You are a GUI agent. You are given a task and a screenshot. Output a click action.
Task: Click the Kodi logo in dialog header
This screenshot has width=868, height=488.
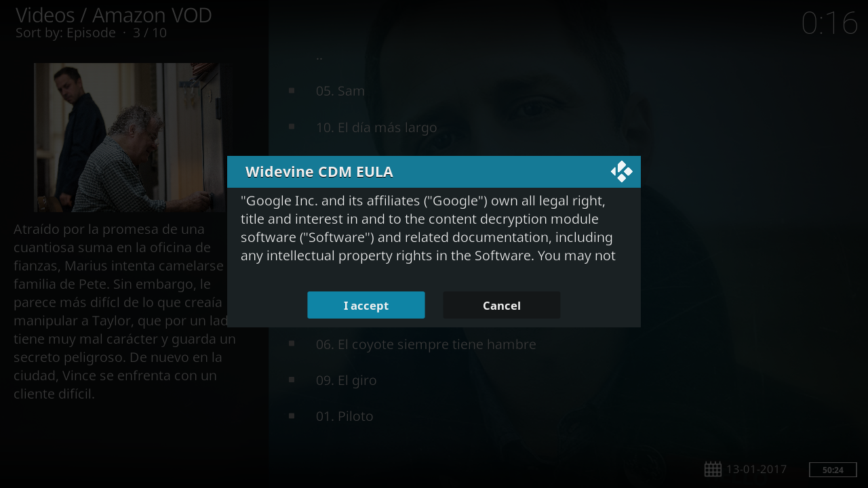[x=621, y=171]
